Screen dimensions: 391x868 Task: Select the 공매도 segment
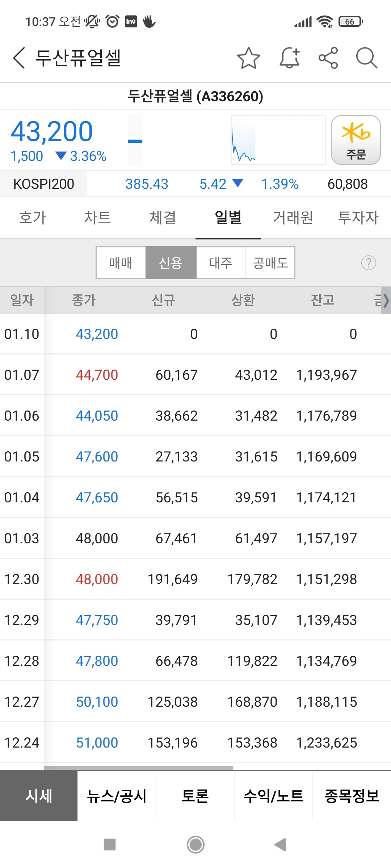coord(270,263)
